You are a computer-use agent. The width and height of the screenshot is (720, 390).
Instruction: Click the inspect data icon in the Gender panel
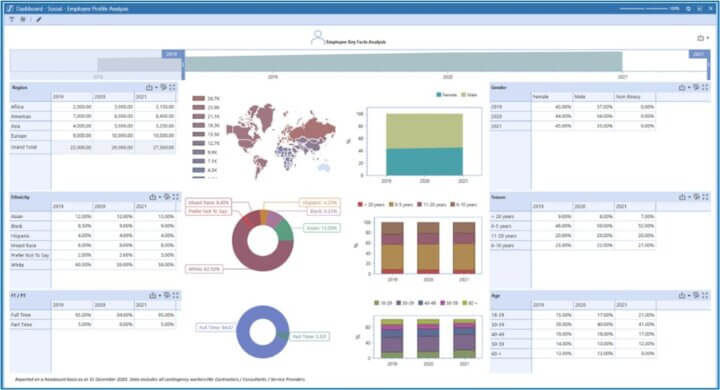coord(697,87)
